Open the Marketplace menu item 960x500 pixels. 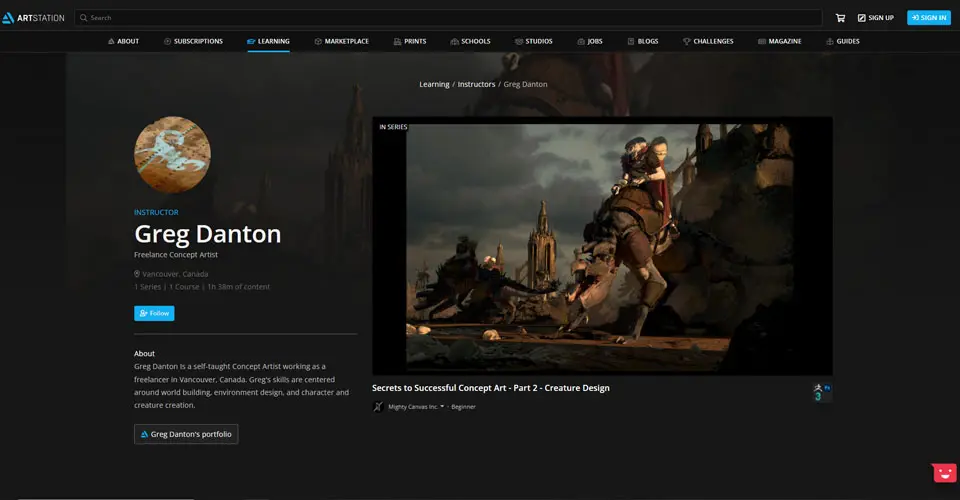[342, 41]
